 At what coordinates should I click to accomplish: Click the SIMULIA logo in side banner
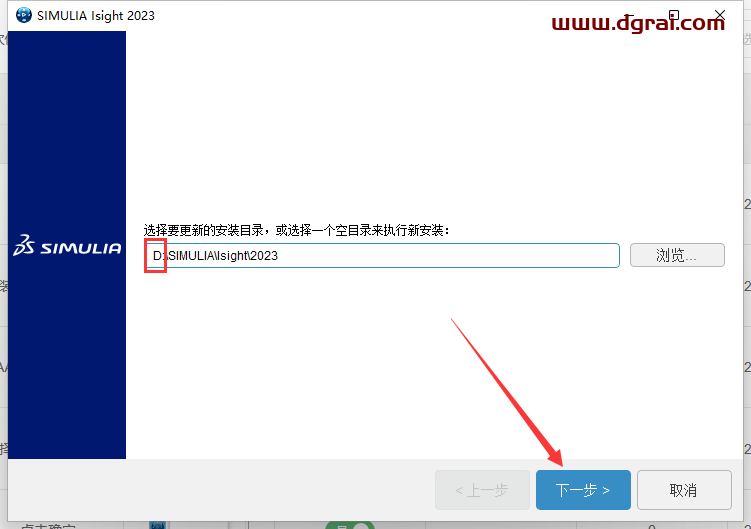pyautogui.click(x=67, y=245)
